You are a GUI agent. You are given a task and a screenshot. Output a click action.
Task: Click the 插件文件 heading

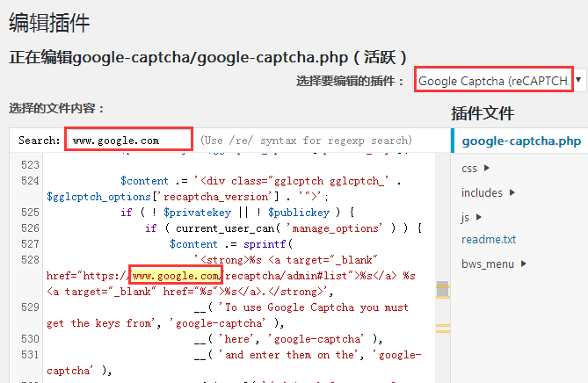pos(483,113)
